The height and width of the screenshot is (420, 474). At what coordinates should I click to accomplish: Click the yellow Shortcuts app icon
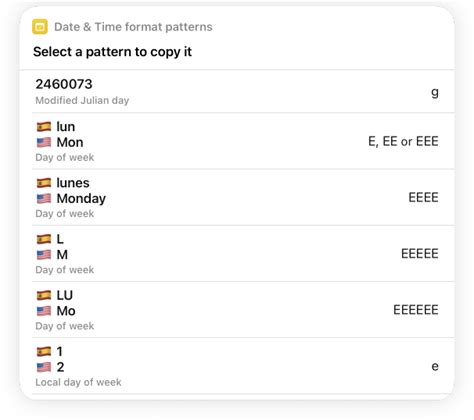point(40,27)
